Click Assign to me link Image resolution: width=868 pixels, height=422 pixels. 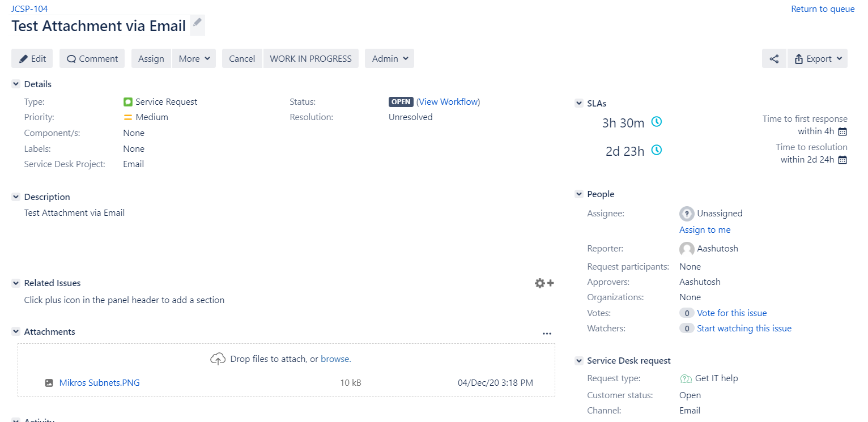[705, 230]
